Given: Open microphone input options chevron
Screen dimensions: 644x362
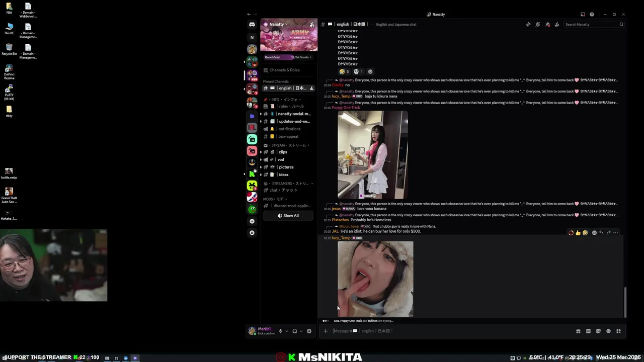Looking at the screenshot, I should [287, 331].
